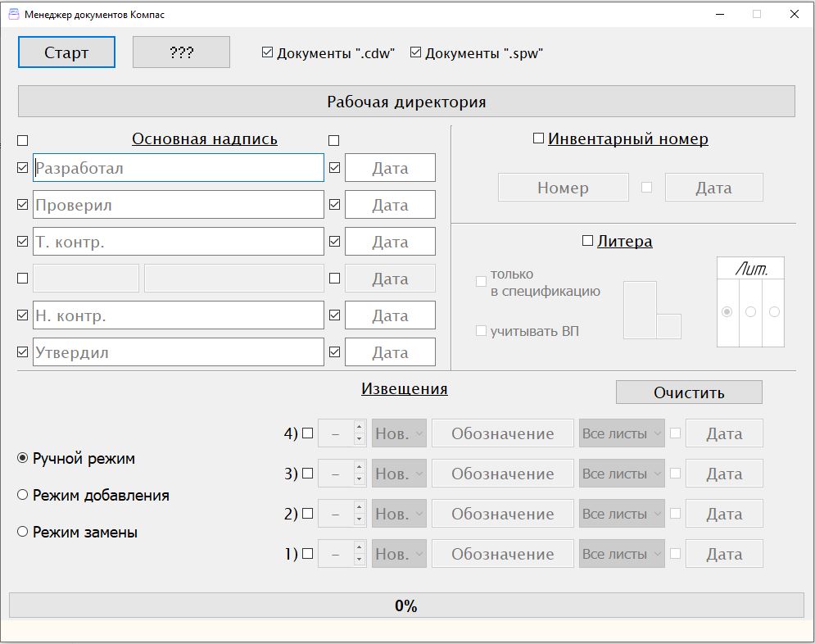Open the Все листы dropdown in row 3)
This screenshot has width=815, height=644.
tap(622, 473)
